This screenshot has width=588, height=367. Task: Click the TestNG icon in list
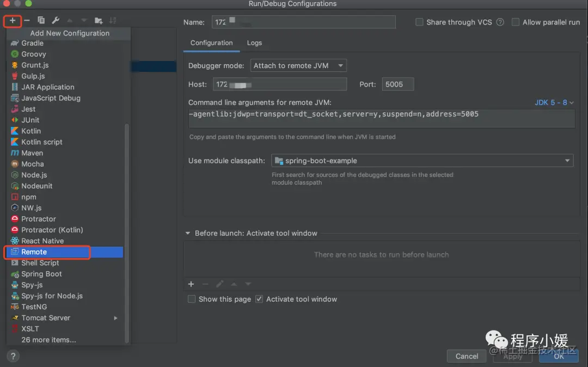pos(15,307)
